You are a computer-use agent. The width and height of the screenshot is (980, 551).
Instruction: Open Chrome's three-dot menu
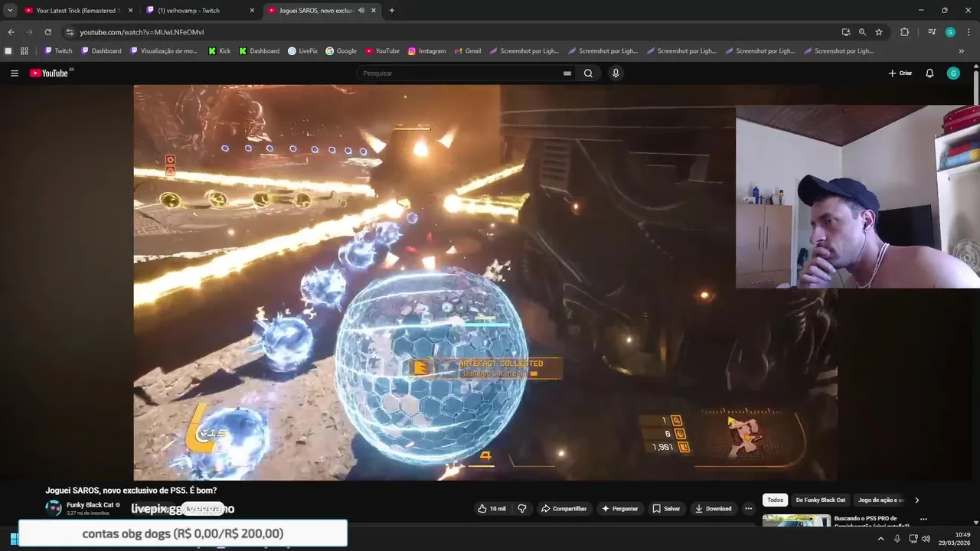pos(967,32)
